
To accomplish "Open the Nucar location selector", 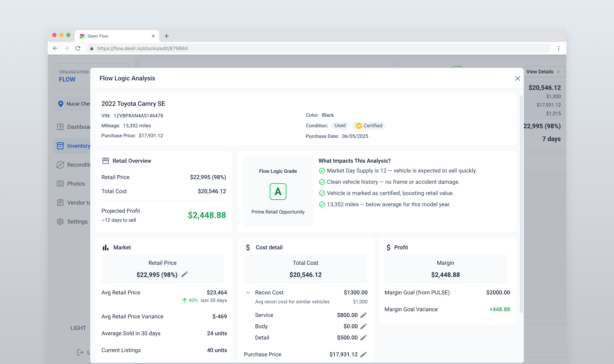I will point(74,104).
